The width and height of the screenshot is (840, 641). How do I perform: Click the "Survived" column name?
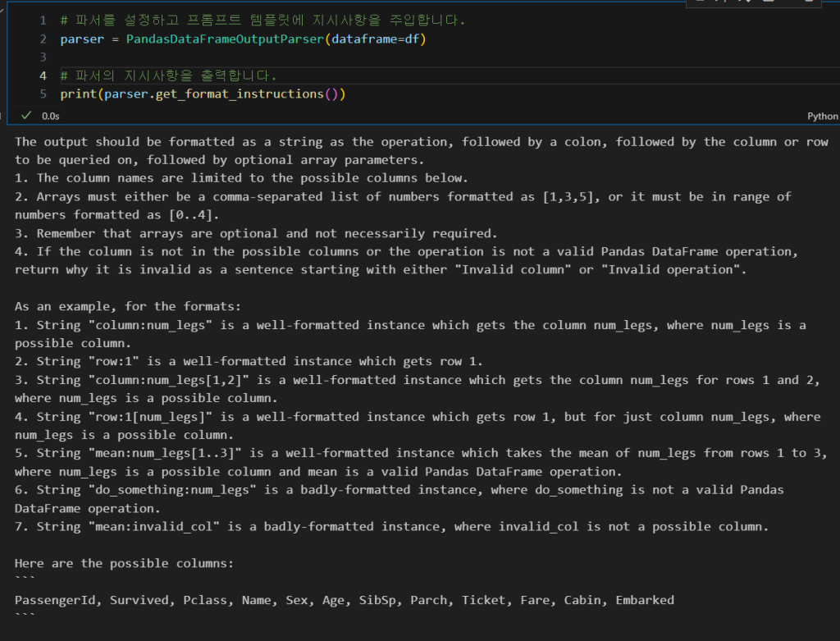pyautogui.click(x=139, y=600)
